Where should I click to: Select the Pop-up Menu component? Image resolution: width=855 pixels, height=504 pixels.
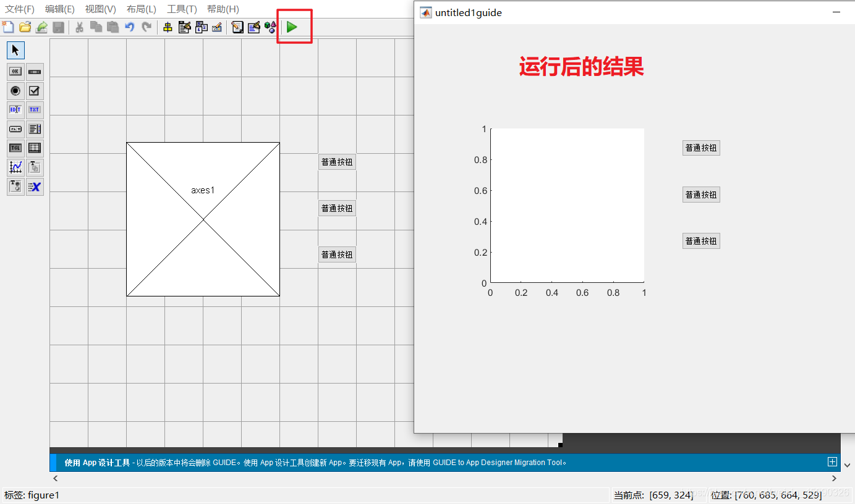15,128
